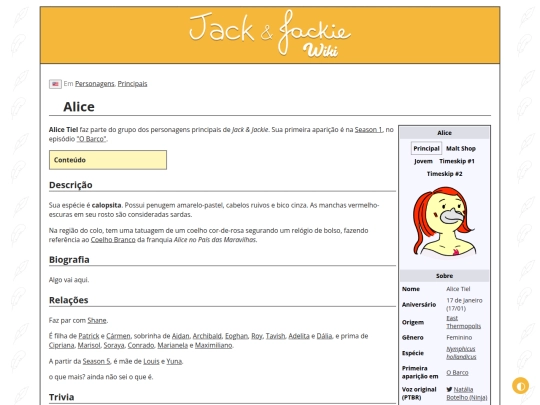Open the Aidan link
540x405 pixels.
[180, 336]
